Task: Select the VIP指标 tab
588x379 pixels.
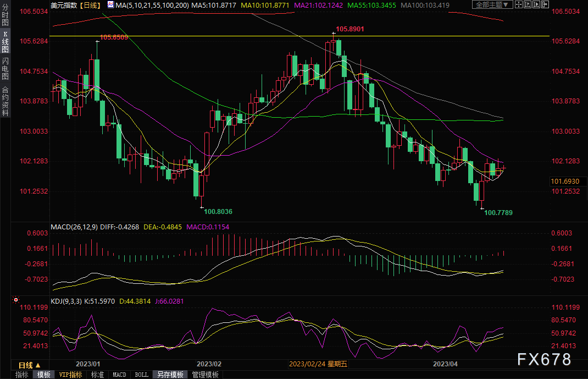Action: coord(70,375)
